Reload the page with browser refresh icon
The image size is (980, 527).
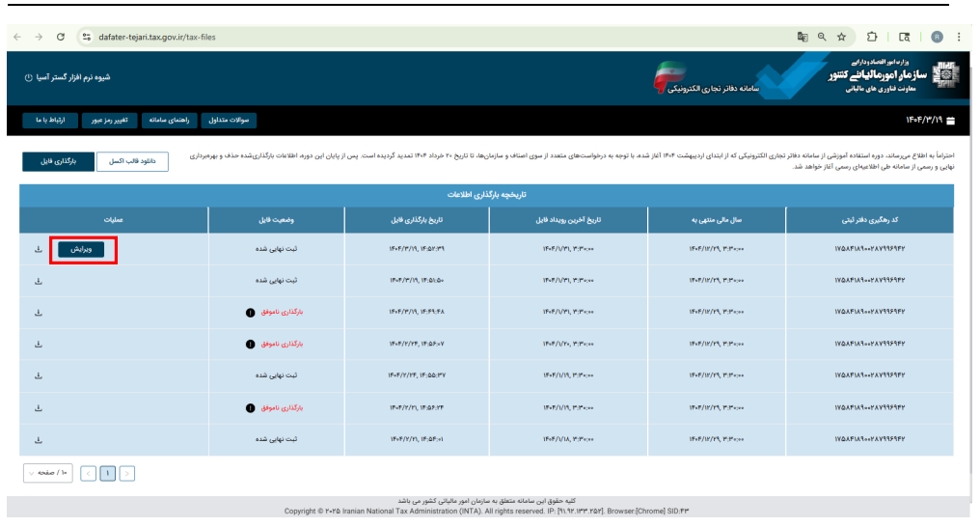pos(61,37)
